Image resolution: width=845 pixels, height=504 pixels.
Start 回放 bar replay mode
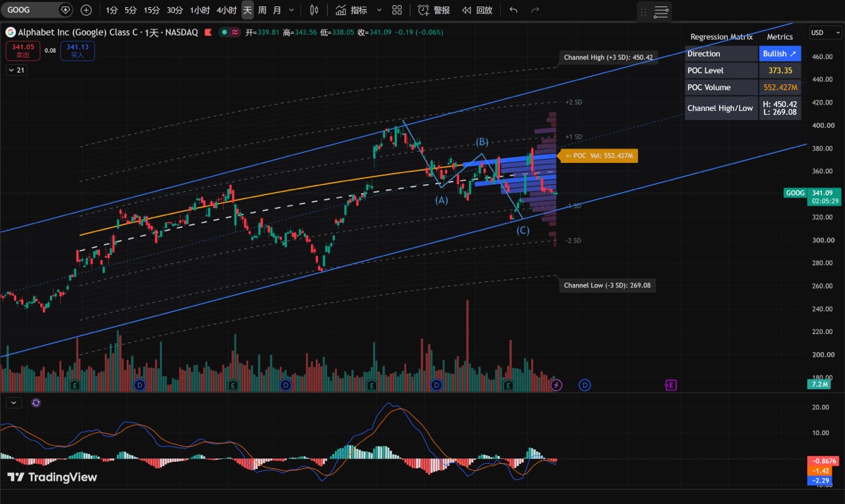[x=477, y=10]
